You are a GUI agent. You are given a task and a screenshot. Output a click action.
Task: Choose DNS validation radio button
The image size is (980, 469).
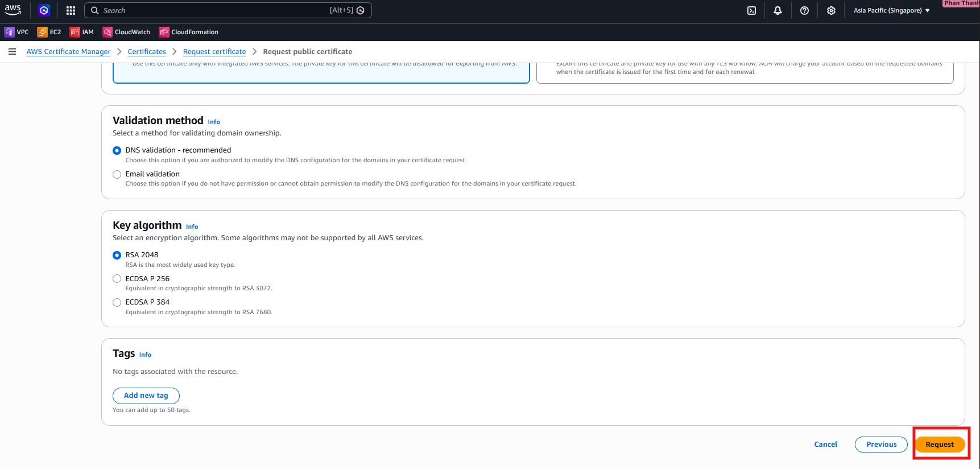point(117,150)
